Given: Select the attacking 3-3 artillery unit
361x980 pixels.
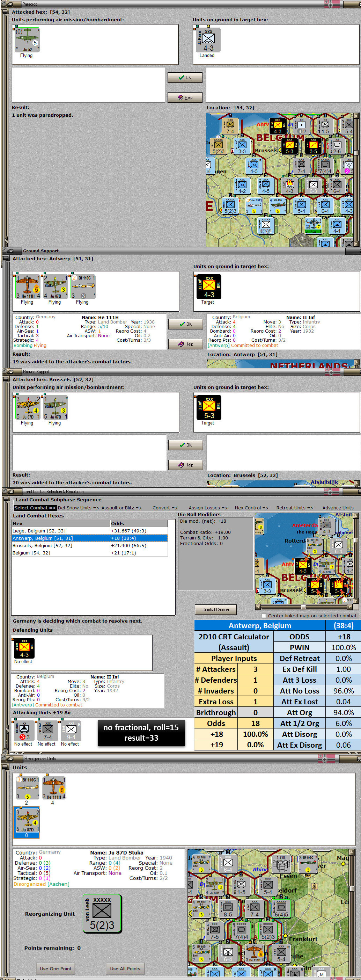Looking at the screenshot, I should tap(24, 731).
